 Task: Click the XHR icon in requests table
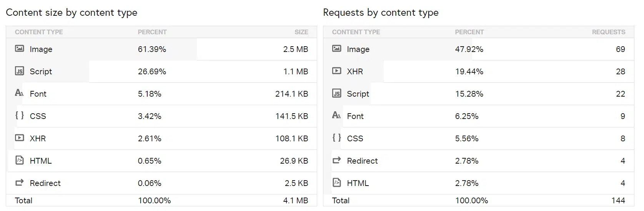336,71
